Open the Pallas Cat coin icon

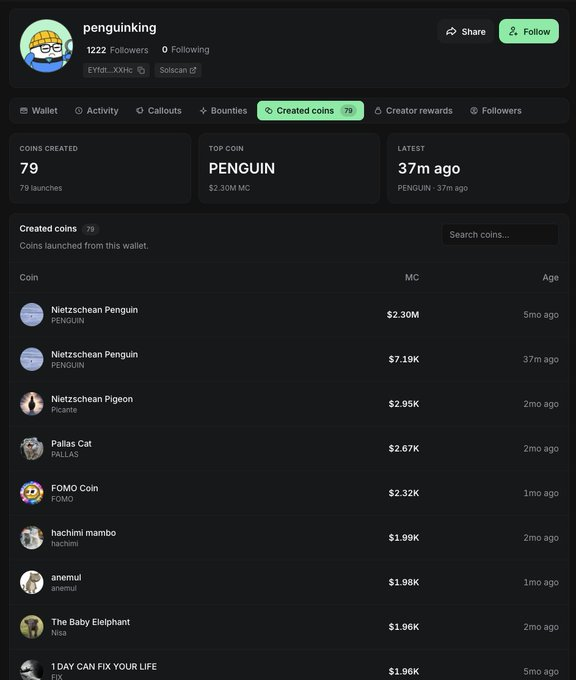(32, 448)
